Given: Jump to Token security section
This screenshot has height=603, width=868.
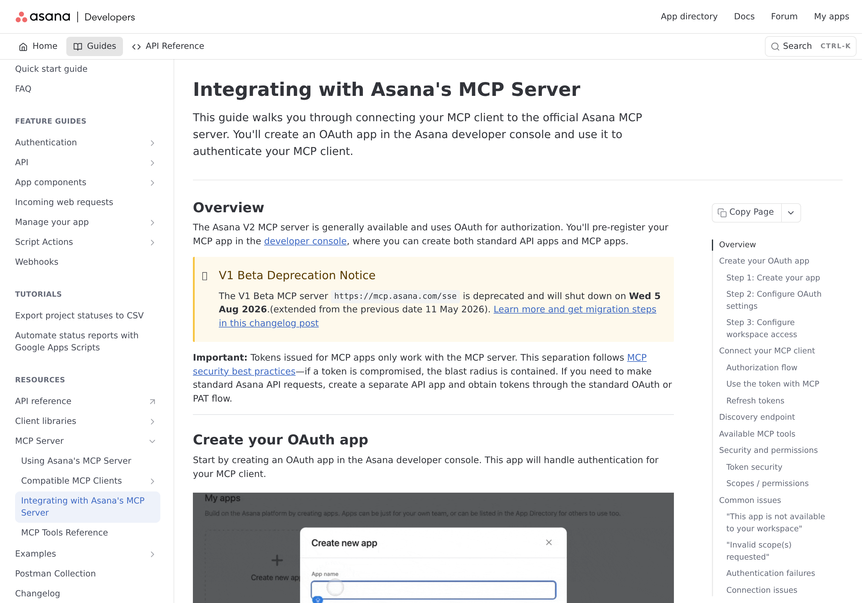Looking at the screenshot, I should pos(754,467).
